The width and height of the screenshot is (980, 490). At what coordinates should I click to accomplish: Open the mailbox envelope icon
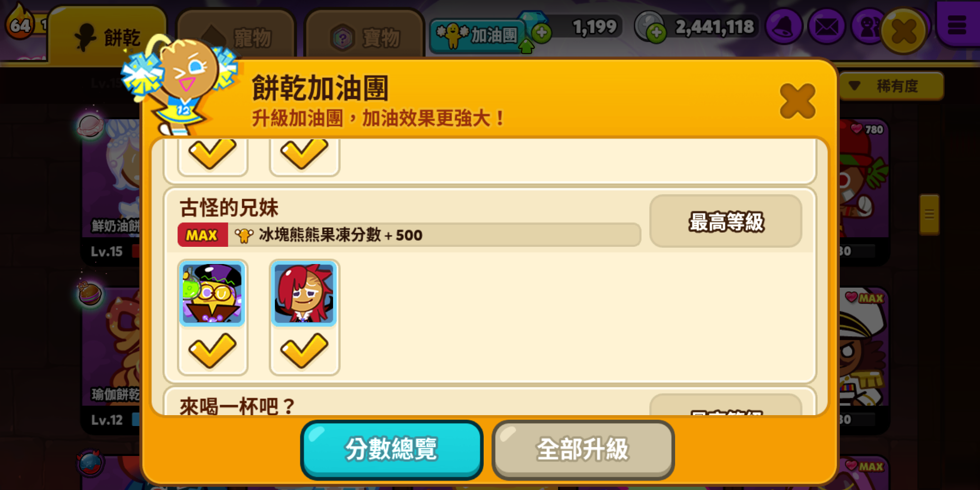point(827,26)
